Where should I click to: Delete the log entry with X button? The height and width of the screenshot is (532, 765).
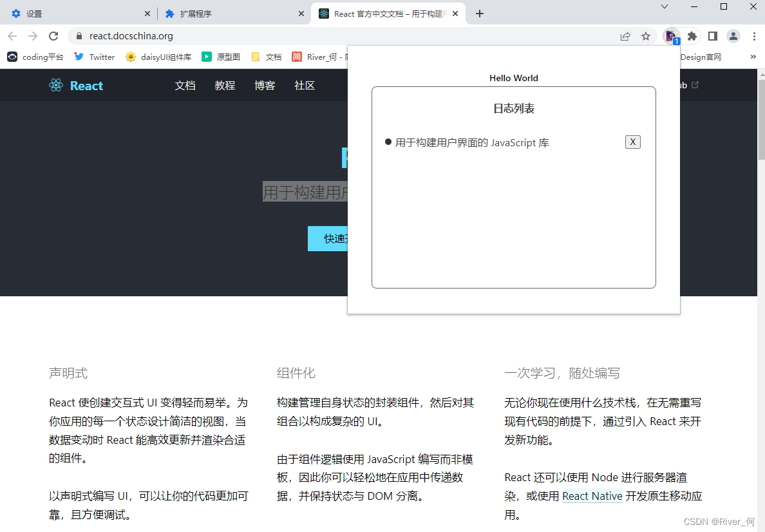click(x=633, y=142)
